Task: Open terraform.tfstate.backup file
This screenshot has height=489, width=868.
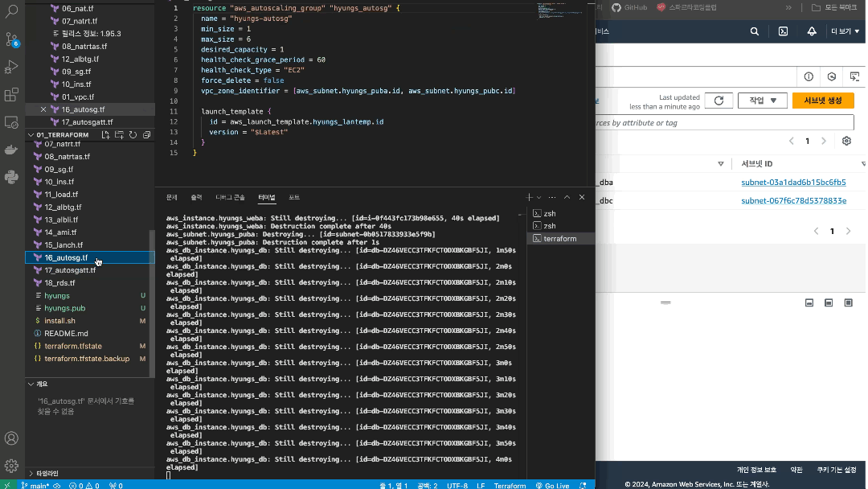Action: (87, 359)
